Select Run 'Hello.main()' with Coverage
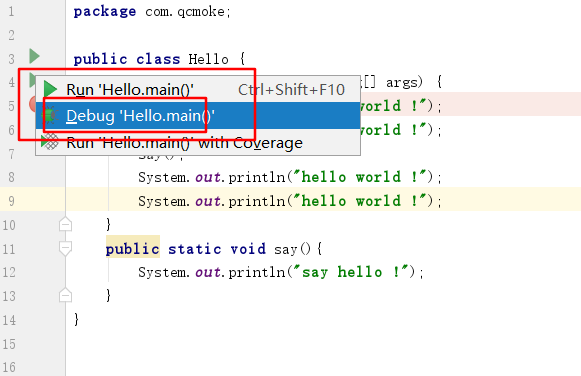Viewport: 581px width, 376px height. [198, 142]
